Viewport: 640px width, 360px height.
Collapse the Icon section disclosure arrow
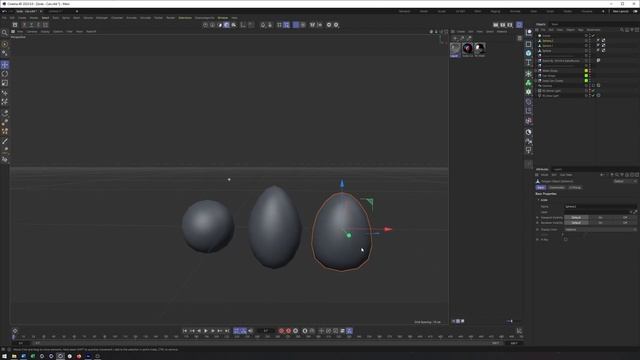click(538, 200)
